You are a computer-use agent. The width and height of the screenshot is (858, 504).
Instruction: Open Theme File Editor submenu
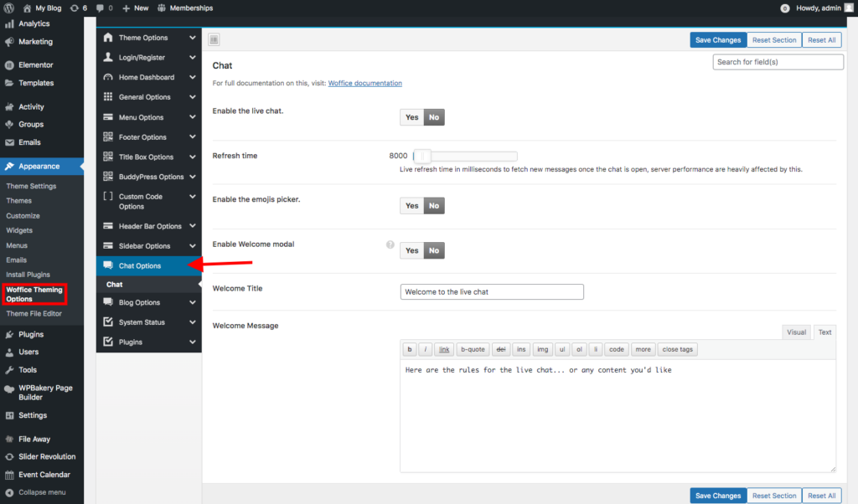(x=34, y=314)
